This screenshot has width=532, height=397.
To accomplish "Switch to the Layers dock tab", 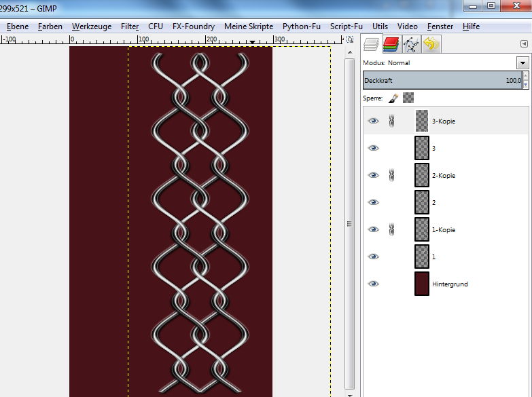I will (x=370, y=45).
